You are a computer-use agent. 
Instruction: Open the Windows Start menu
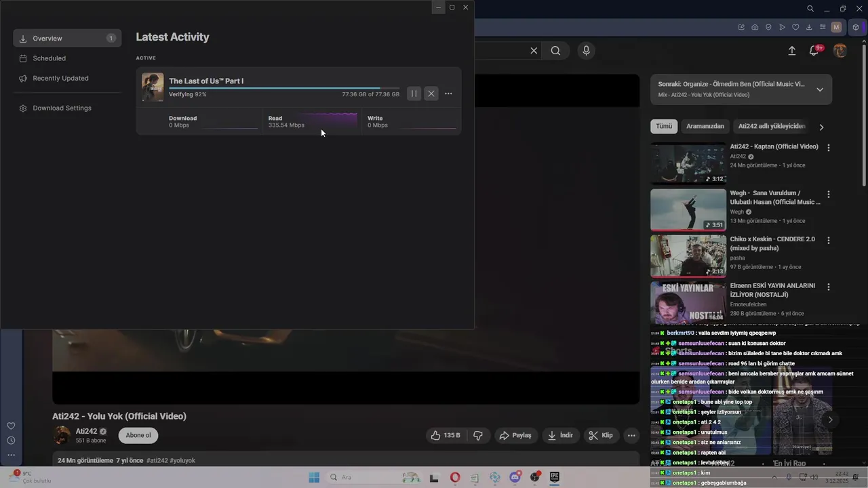pos(314,477)
